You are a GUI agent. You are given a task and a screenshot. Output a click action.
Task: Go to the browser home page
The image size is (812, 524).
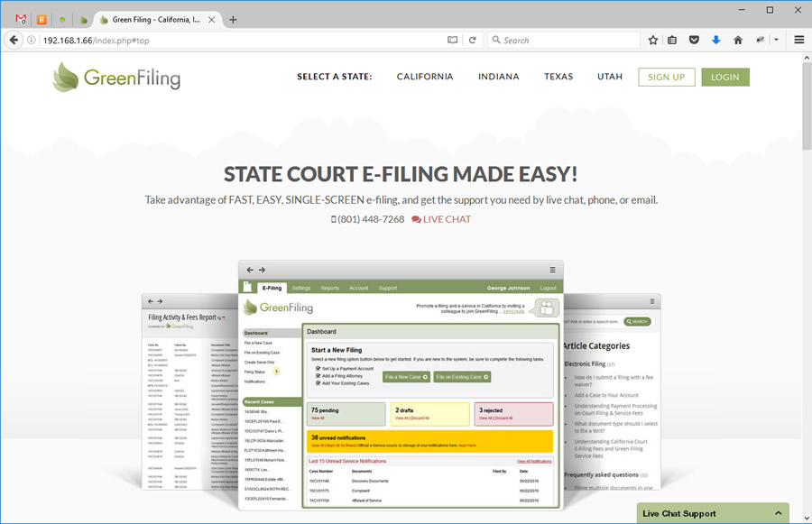tap(738, 40)
